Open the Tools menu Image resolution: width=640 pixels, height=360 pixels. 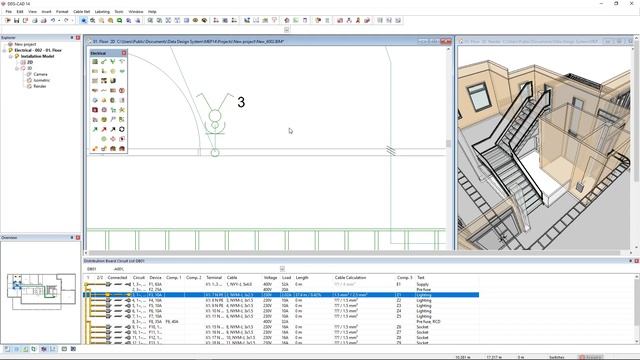119,12
